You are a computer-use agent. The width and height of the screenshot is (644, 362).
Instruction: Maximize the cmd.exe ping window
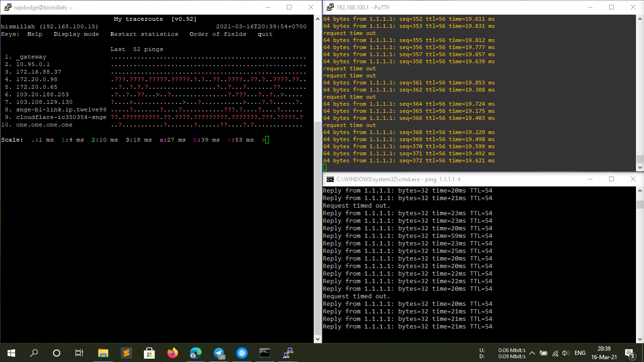611,179
